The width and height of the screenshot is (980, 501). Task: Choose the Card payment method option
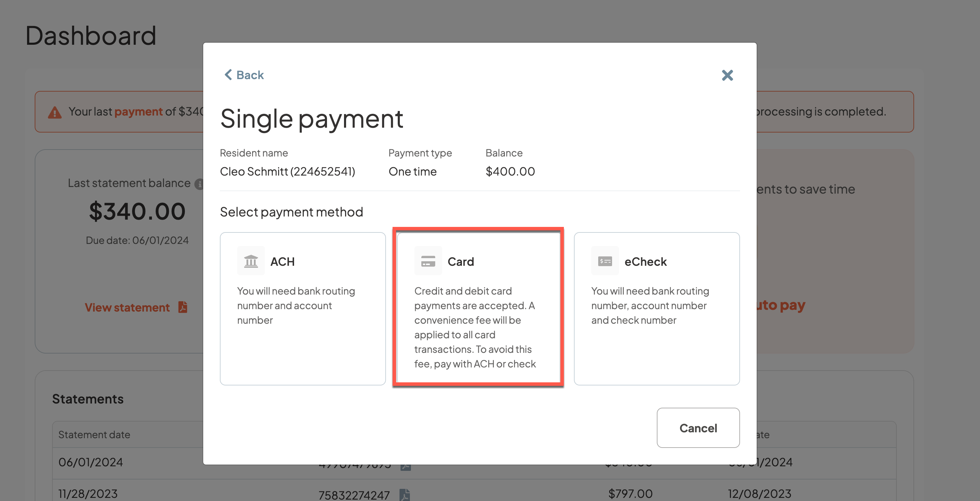478,308
